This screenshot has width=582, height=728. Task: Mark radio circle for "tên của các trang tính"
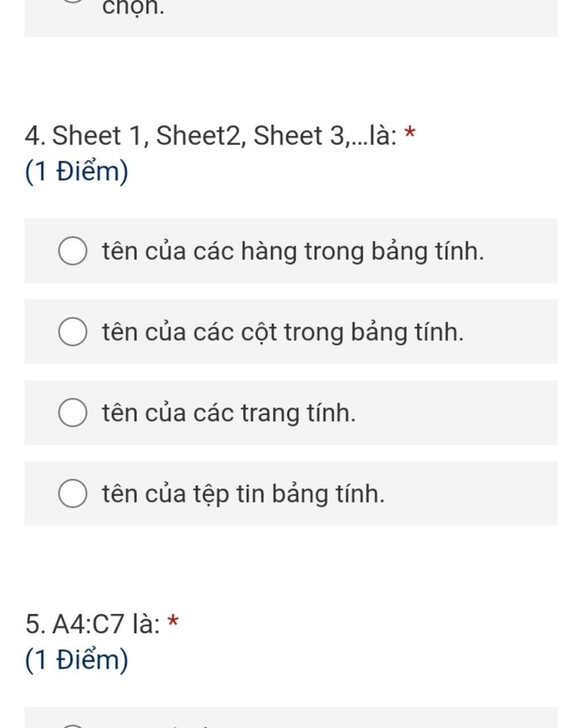[73, 413]
